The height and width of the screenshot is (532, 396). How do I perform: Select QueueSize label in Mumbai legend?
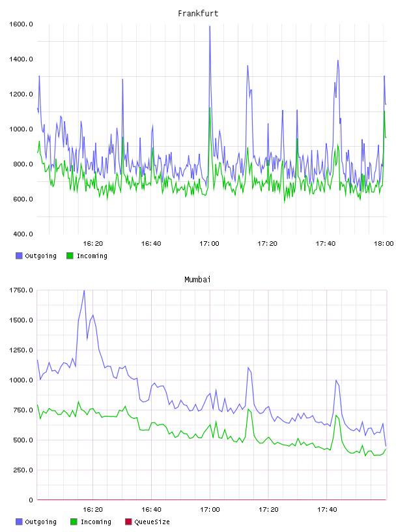coord(152,522)
